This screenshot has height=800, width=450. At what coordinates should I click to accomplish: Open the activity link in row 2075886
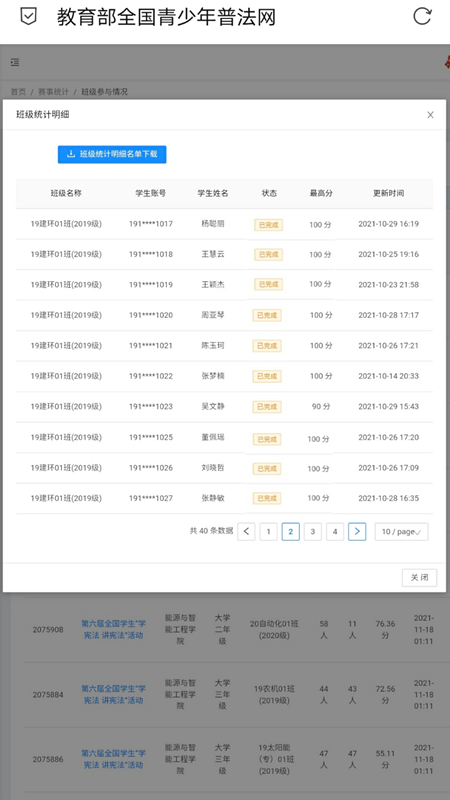click(113, 759)
